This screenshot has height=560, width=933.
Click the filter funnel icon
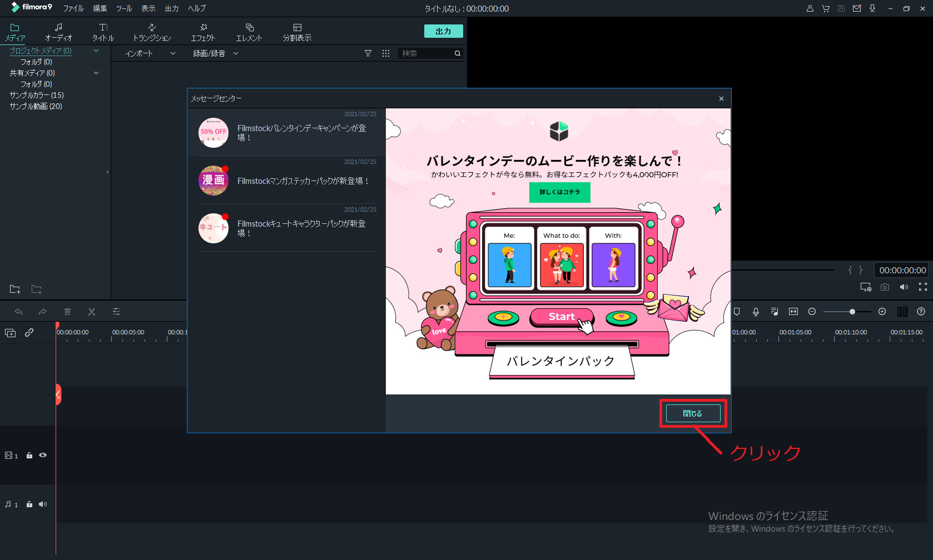point(368,53)
